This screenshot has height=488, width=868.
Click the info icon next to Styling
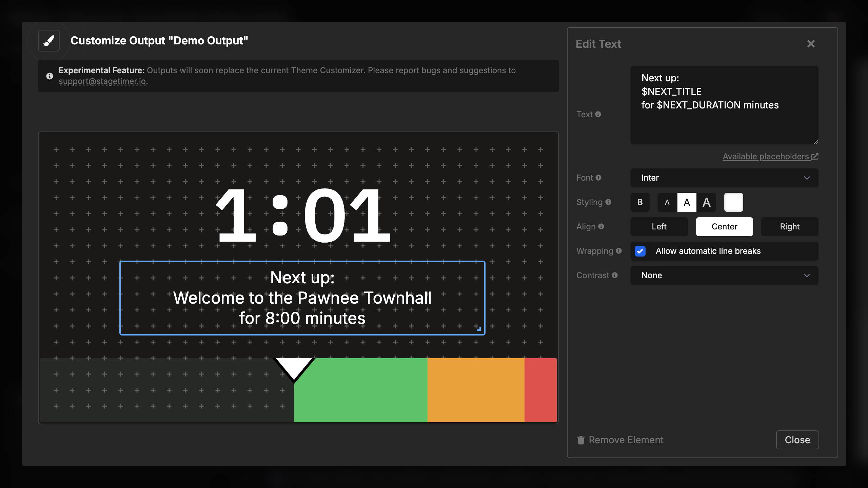click(609, 202)
